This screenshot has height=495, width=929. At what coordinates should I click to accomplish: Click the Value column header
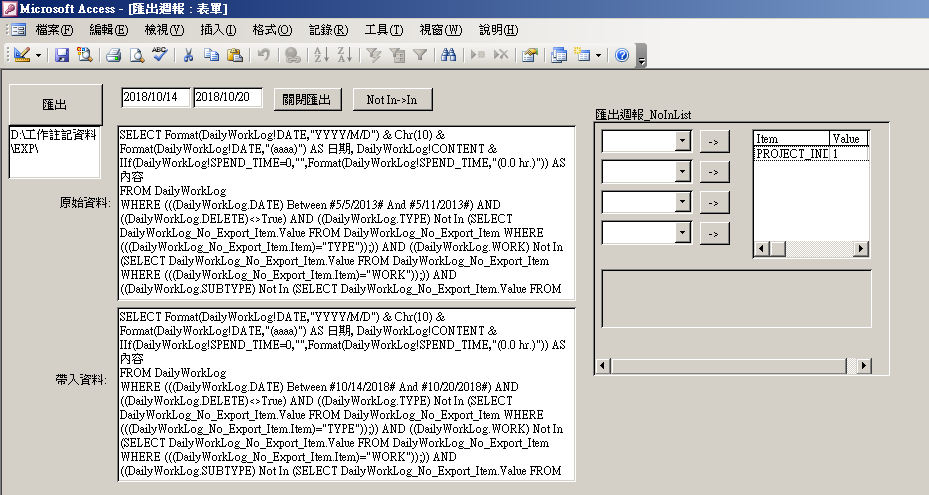(848, 139)
